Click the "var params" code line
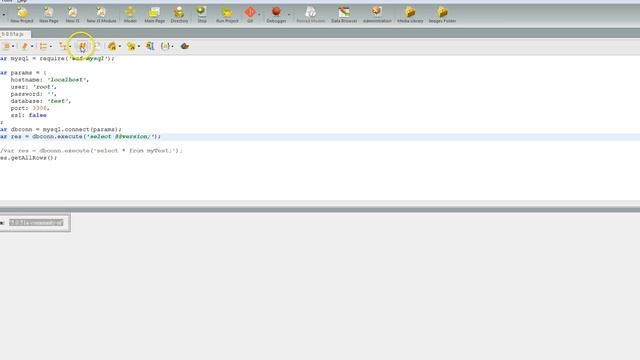The height and width of the screenshot is (360, 640). point(23,73)
